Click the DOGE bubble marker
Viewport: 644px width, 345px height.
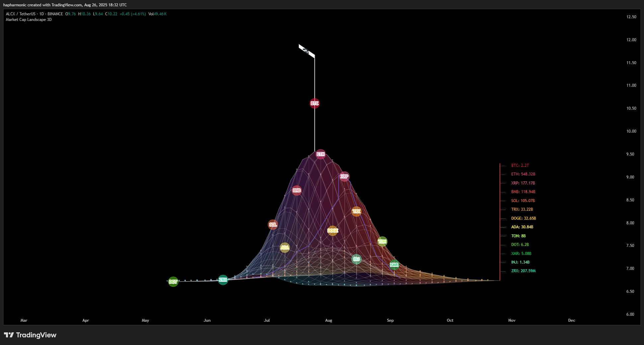point(333,231)
